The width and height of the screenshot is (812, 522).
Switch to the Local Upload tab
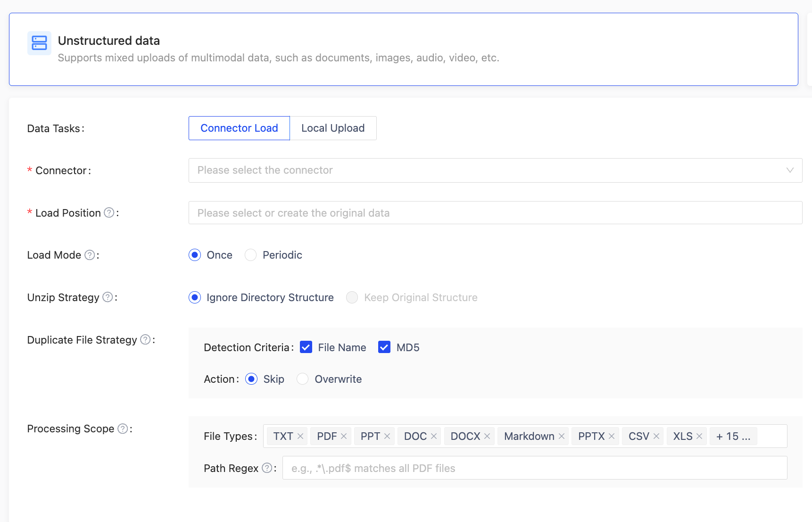click(x=333, y=128)
